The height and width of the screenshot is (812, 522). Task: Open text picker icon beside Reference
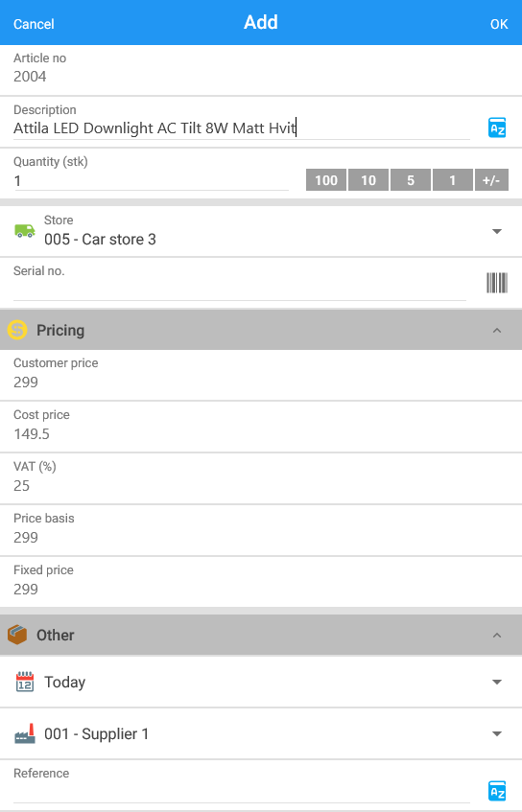[497, 791]
